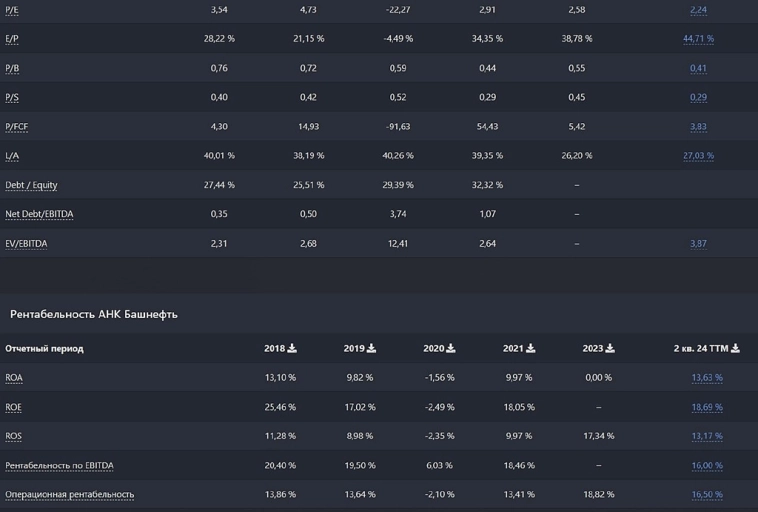Viewport: 758px width, 512px height.
Task: Select the Отчетный период column header
Action: click(x=44, y=349)
